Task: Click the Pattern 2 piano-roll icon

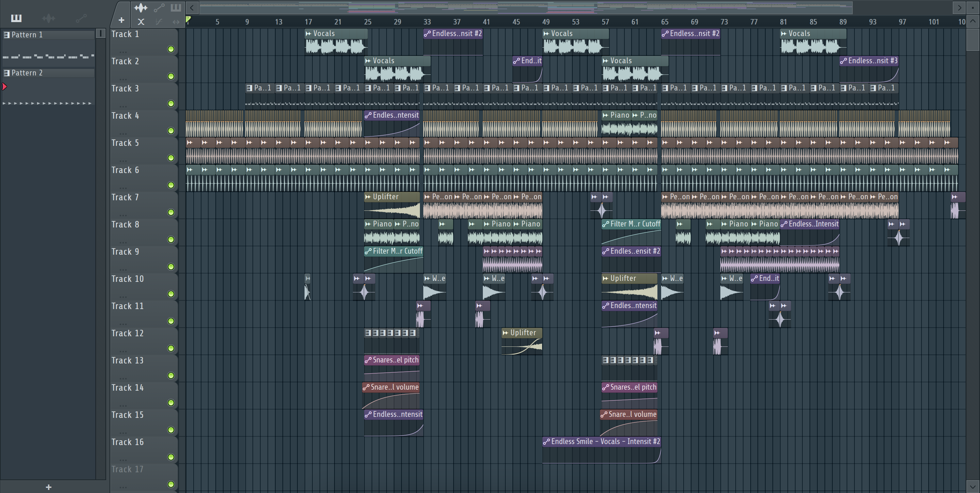Action: [6, 73]
